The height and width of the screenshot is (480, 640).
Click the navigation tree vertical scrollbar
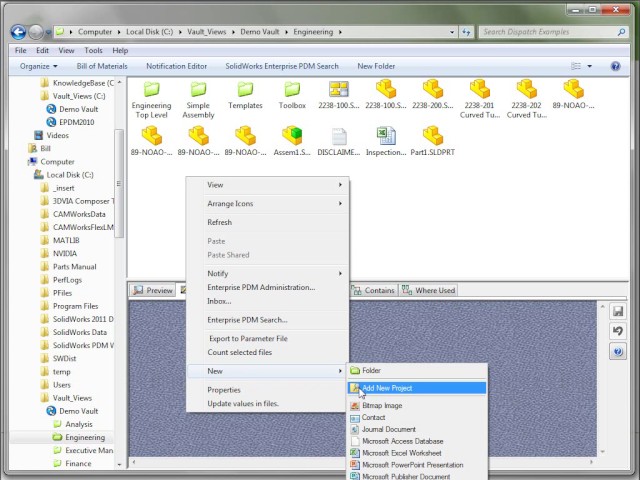pyautogui.click(x=119, y=184)
